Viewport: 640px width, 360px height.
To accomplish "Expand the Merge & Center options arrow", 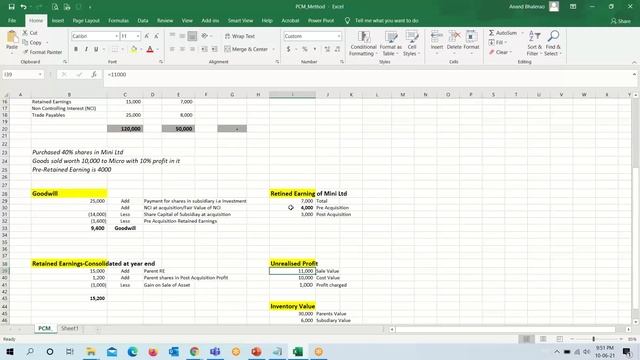I will [x=273, y=49].
